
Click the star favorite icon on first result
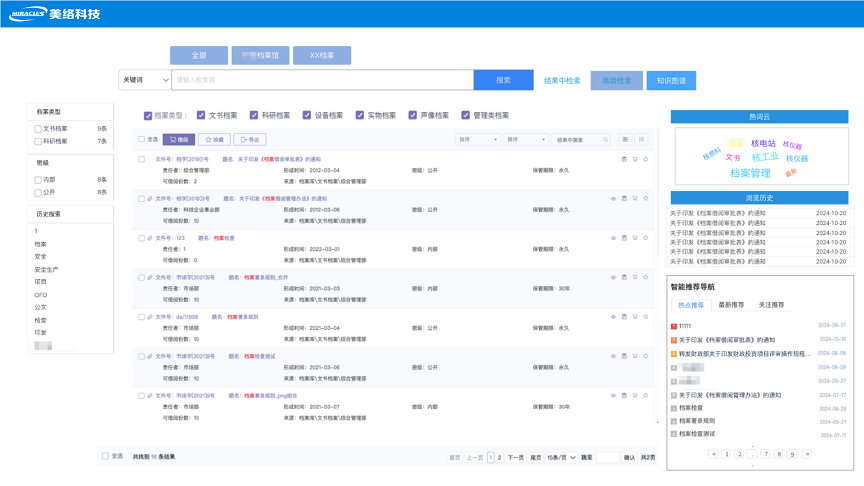(x=646, y=159)
